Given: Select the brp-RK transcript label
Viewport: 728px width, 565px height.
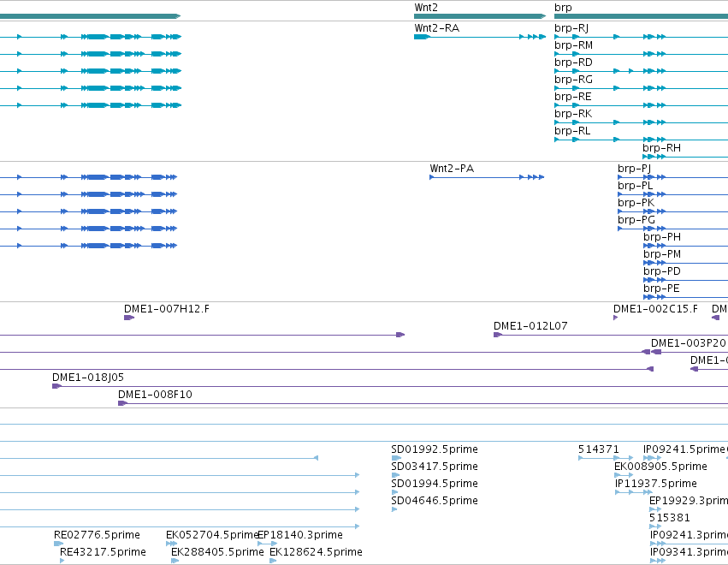Looking at the screenshot, I should click(x=573, y=114).
